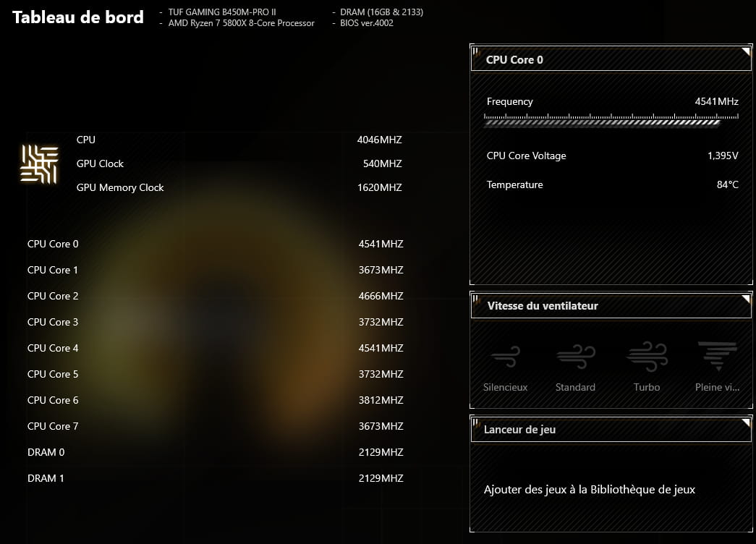
Task: Expand the CPU Core 0 panel corner arrow
Action: [x=745, y=51]
